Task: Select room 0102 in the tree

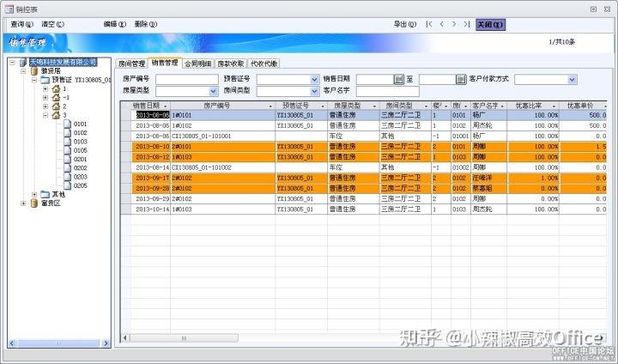Action: [80, 133]
